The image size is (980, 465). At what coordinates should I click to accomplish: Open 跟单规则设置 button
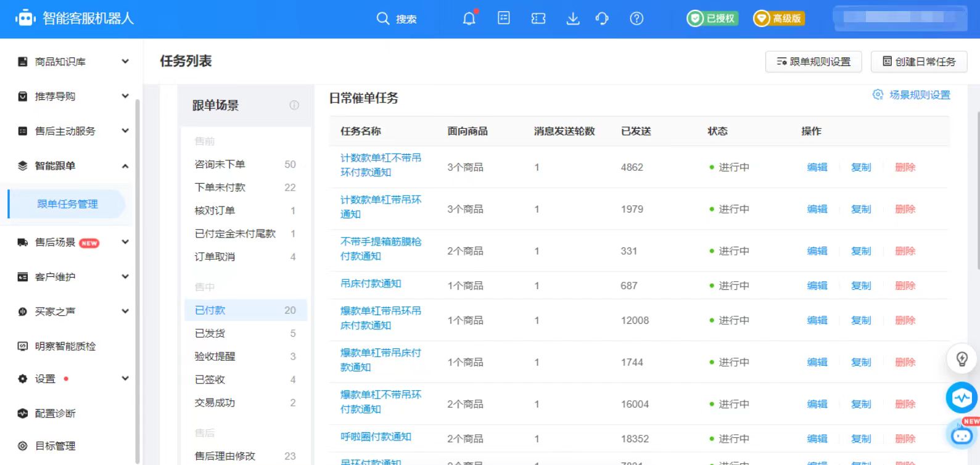click(813, 62)
